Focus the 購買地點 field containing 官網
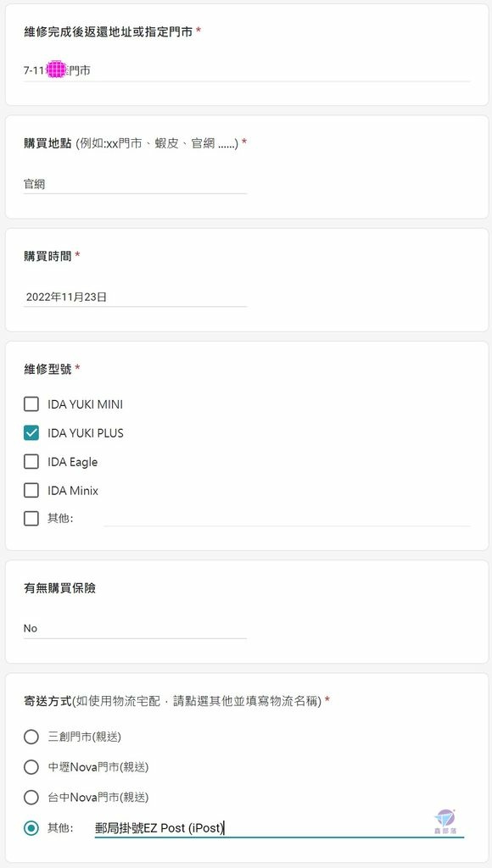 point(135,184)
